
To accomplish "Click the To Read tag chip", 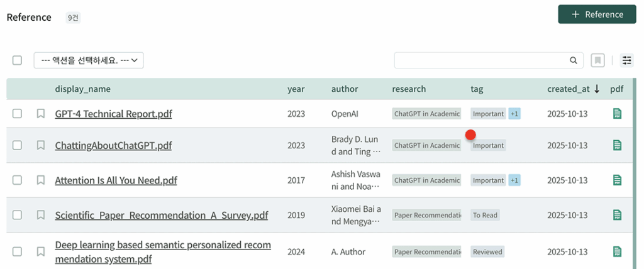I will point(485,215).
